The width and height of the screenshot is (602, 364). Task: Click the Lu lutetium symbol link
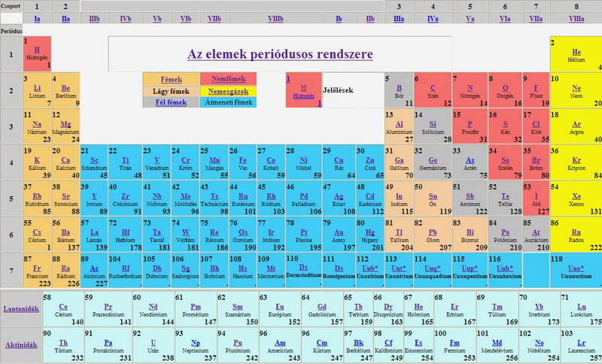(581, 306)
